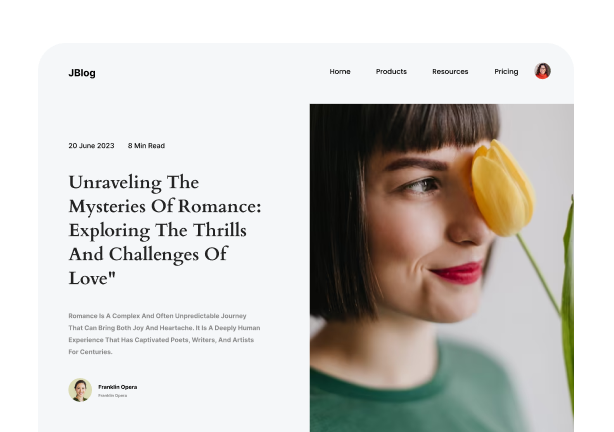Click the 8 Min Read label

click(146, 146)
